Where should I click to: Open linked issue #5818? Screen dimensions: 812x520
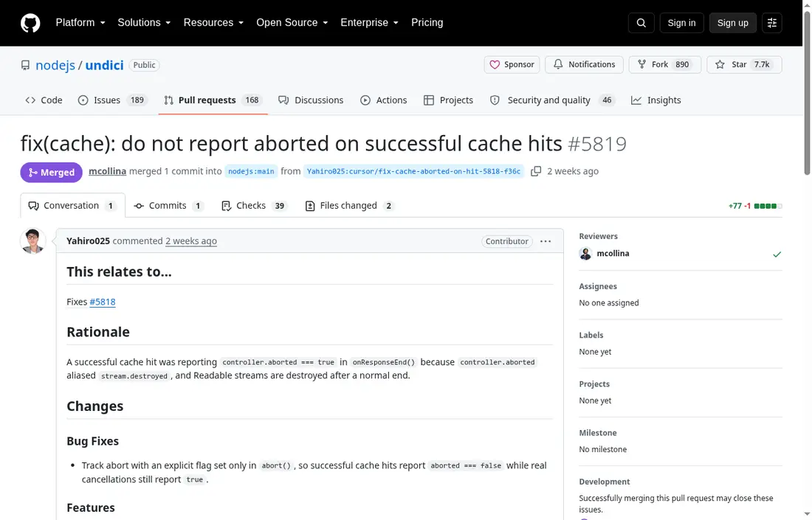click(x=103, y=302)
